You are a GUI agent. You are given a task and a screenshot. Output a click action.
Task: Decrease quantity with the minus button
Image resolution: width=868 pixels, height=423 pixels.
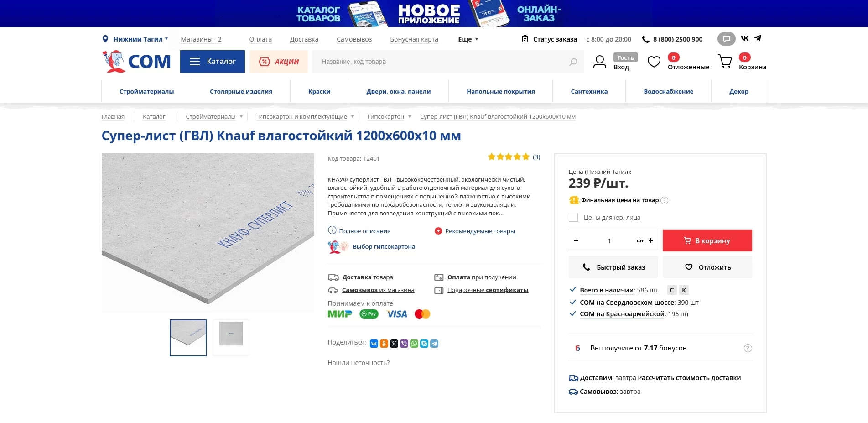pos(576,240)
